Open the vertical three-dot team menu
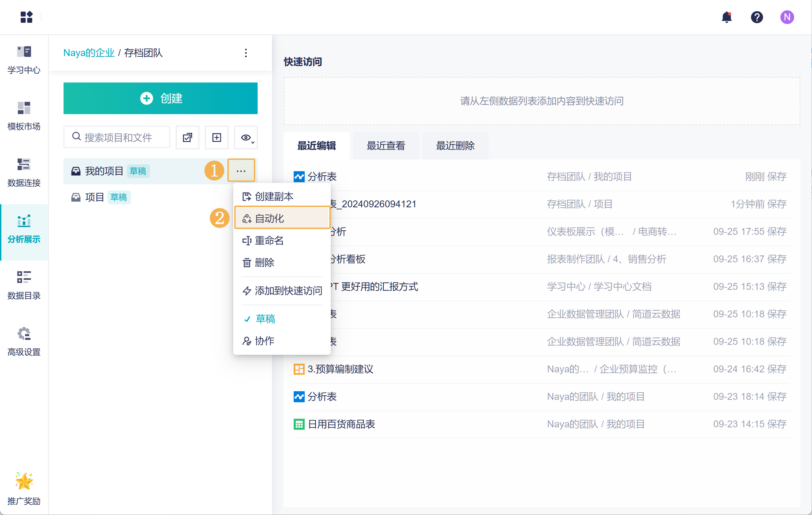 pyautogui.click(x=246, y=53)
